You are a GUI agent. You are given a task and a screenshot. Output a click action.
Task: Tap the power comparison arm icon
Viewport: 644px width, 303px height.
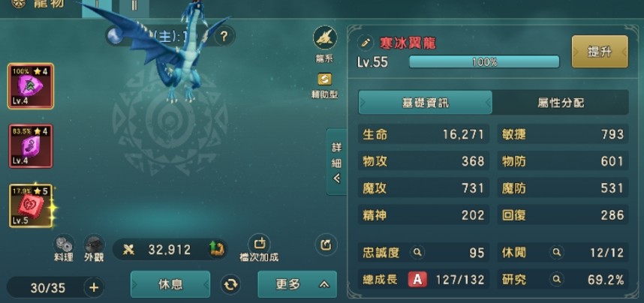pyautogui.click(x=215, y=249)
